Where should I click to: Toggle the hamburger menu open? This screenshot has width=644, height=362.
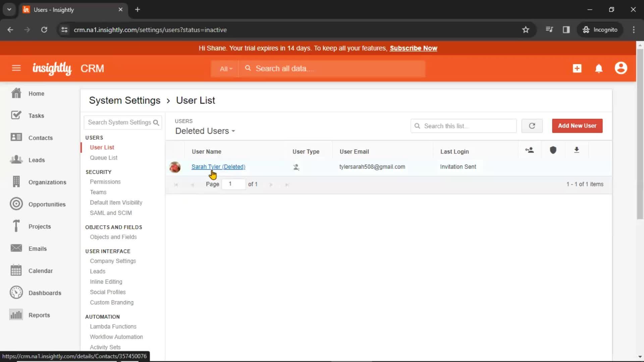pyautogui.click(x=16, y=68)
